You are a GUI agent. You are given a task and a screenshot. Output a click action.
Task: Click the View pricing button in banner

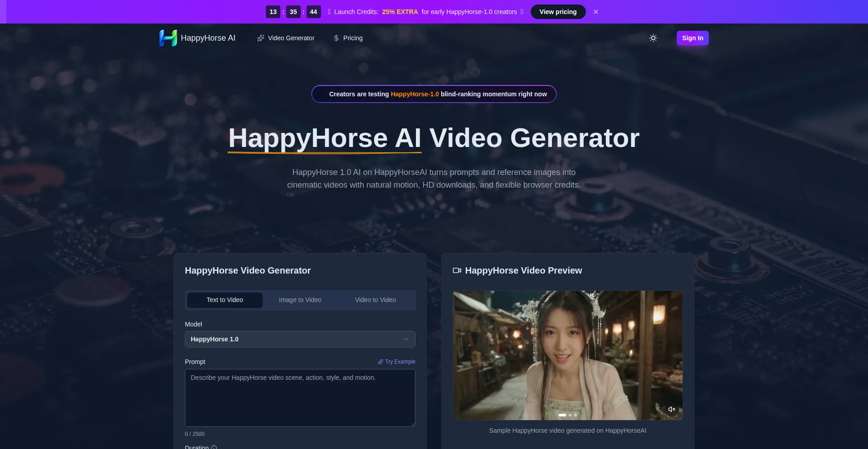558,12
